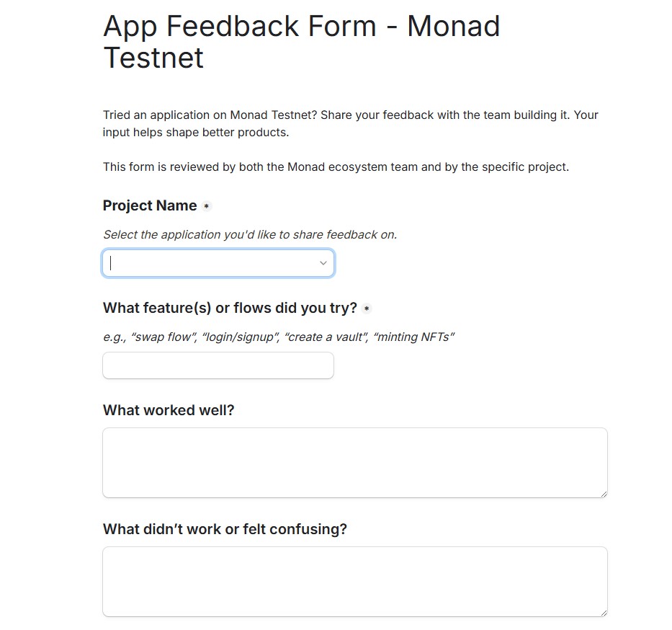672x630 pixels.
Task: Click the required asterisk beside Project Name
Action: tap(207, 206)
